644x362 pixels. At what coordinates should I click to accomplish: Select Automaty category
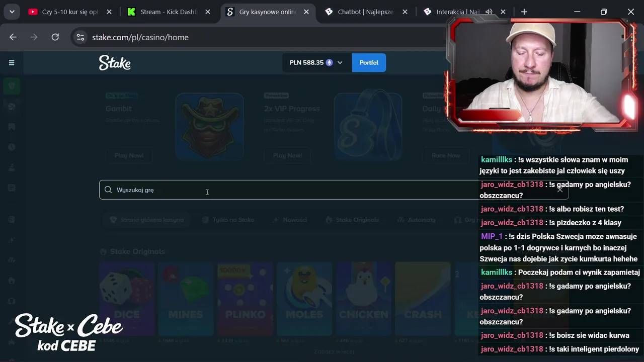coord(417,220)
